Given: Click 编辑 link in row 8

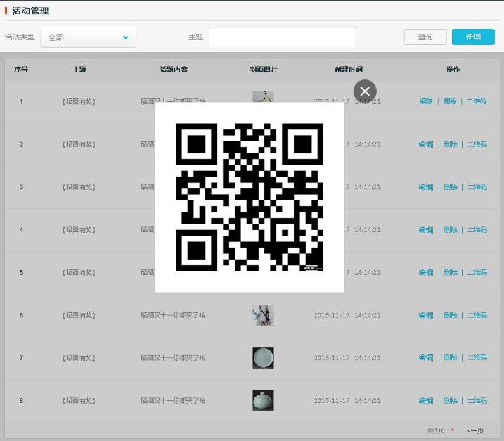Looking at the screenshot, I should tap(426, 401).
